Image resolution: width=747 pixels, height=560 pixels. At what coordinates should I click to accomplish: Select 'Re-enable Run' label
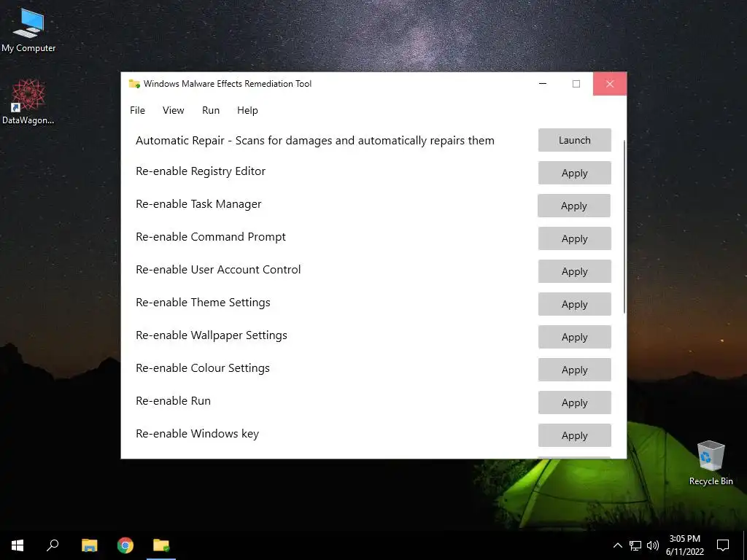coord(173,401)
